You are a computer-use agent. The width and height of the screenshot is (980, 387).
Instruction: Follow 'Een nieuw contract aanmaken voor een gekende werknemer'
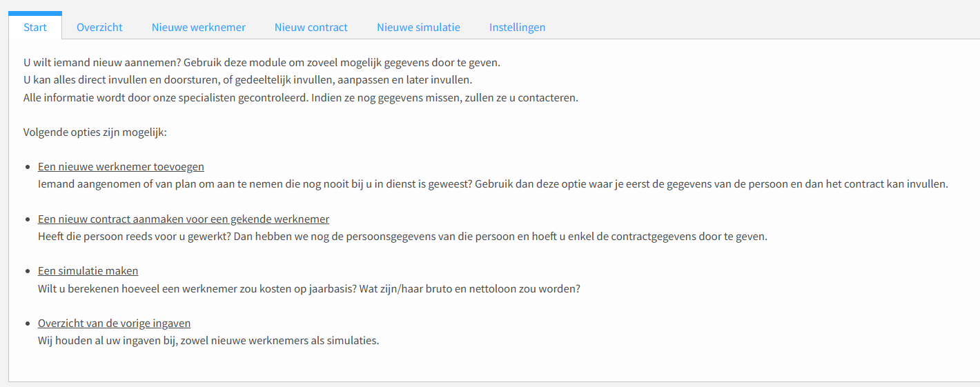(184, 219)
